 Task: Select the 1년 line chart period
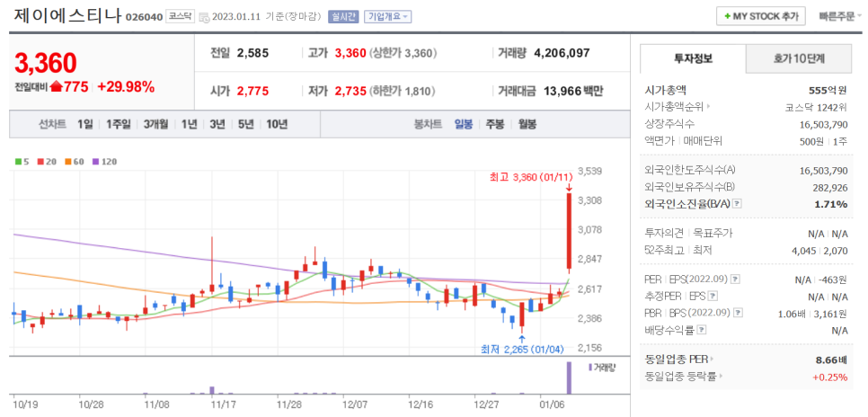[189, 124]
